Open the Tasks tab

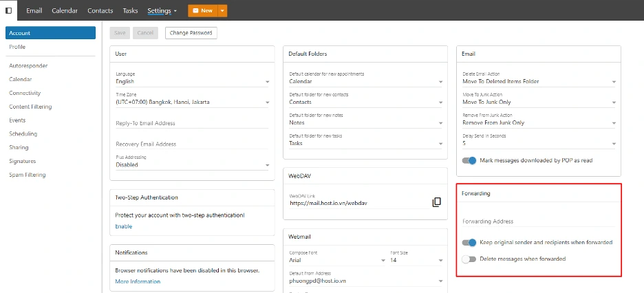[x=130, y=11]
